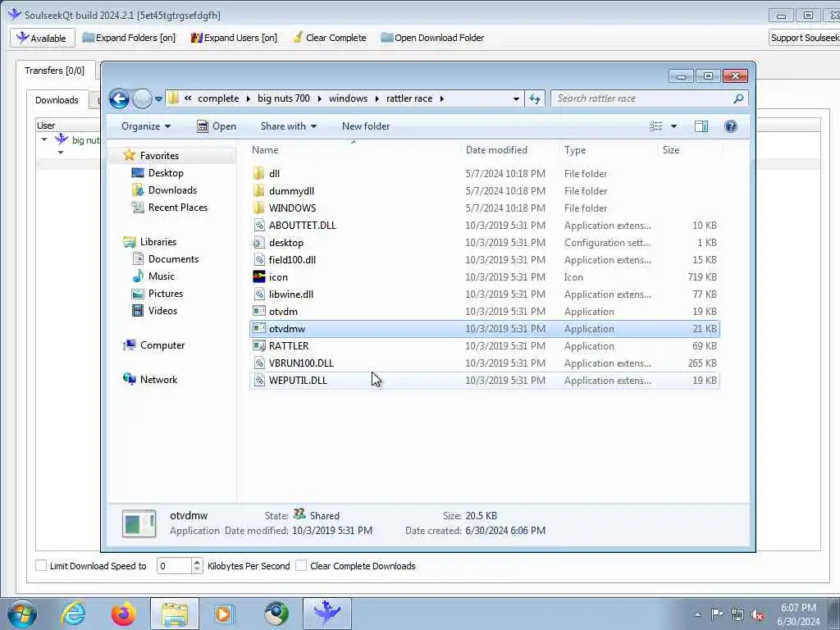
Task: Click Clear Complete in Soulseek toolbar
Action: click(x=330, y=38)
